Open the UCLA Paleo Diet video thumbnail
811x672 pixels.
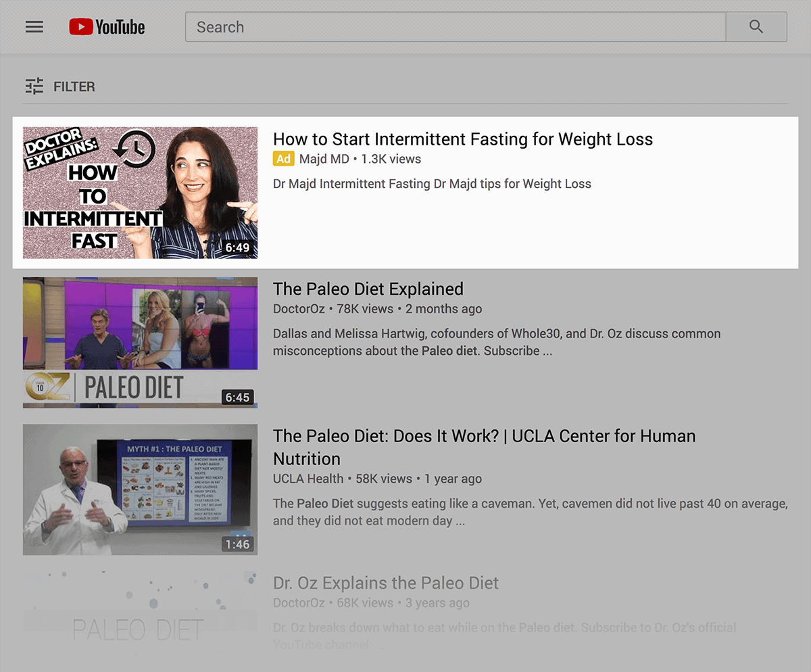(x=140, y=489)
